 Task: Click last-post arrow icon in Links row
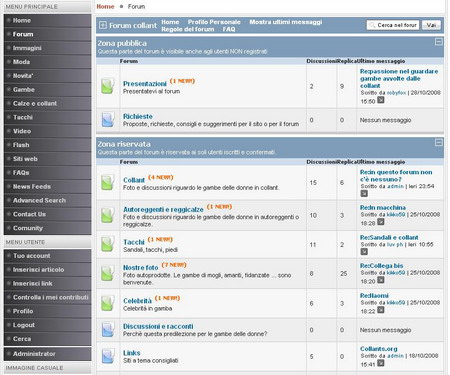point(381,363)
